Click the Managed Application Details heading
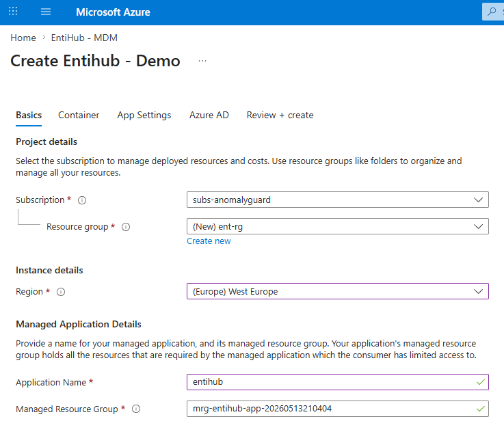The width and height of the screenshot is (504, 434). (79, 324)
